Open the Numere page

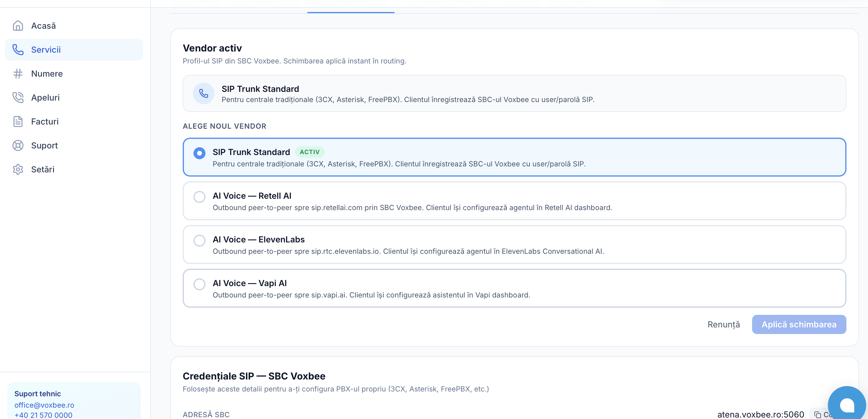74,73
